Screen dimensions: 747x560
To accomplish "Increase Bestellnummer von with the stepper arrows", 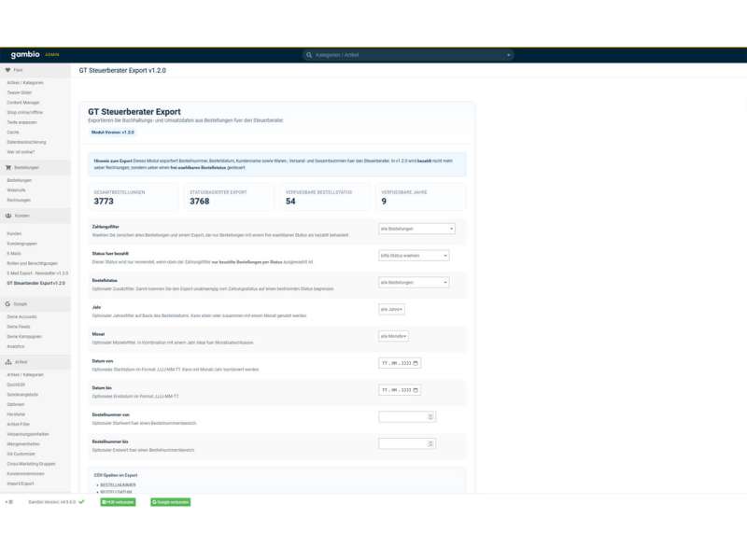I will [x=430, y=416].
